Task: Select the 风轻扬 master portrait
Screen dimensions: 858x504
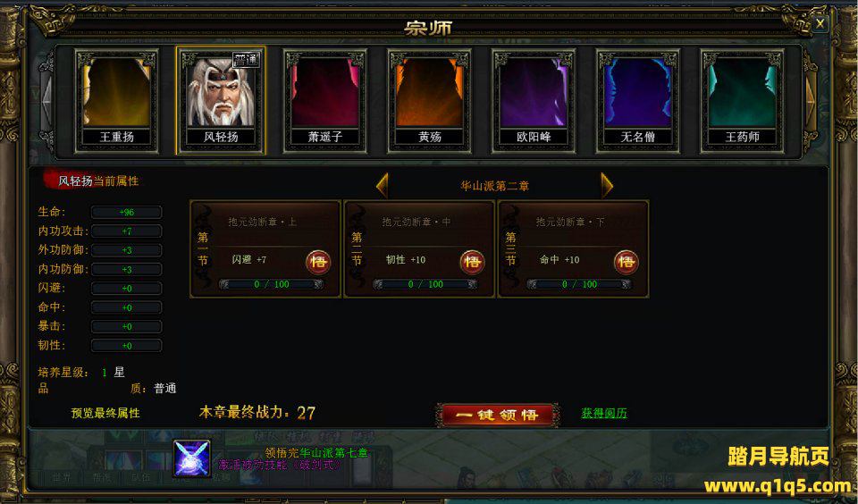Action: (221, 101)
